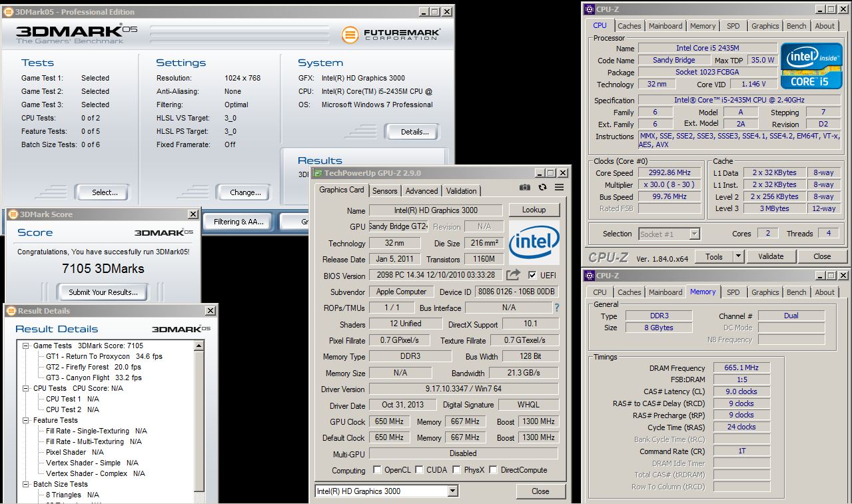
Task: Collapse the Game Tests tree node
Action: tap(26, 346)
